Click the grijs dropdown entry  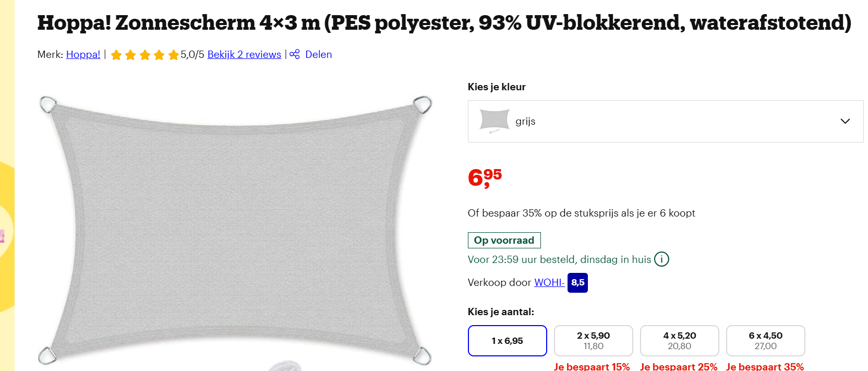pos(526,121)
